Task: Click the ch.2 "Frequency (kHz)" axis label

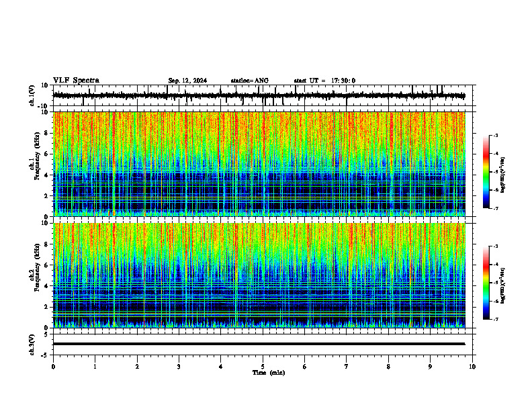Action: click(37, 267)
